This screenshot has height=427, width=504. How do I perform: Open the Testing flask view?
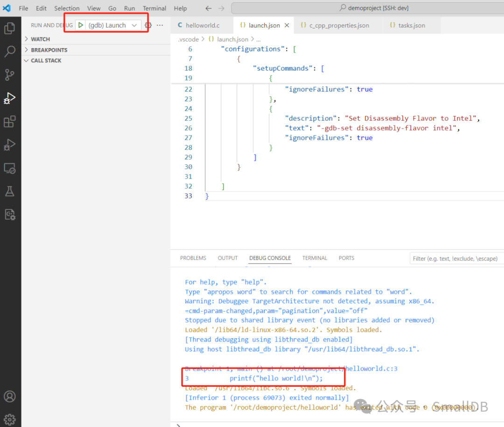click(10, 191)
